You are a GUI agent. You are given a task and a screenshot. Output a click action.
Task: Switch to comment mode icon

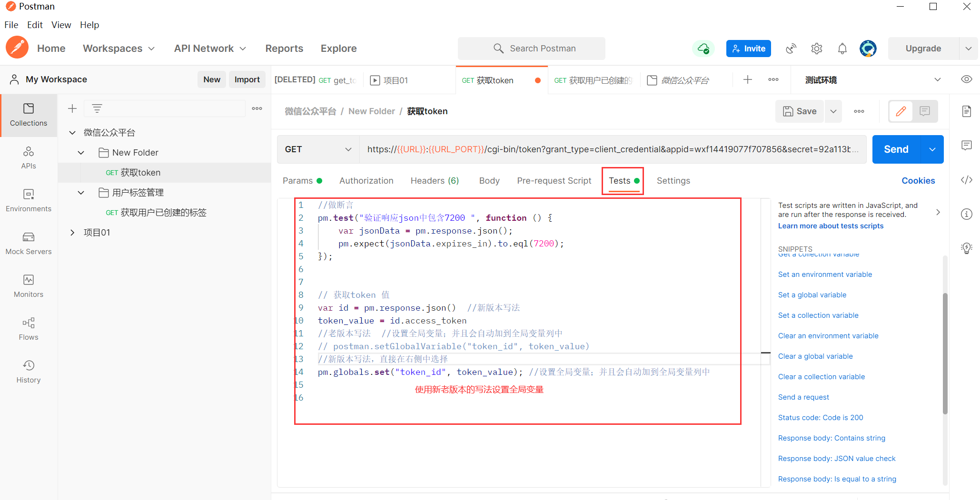point(925,111)
